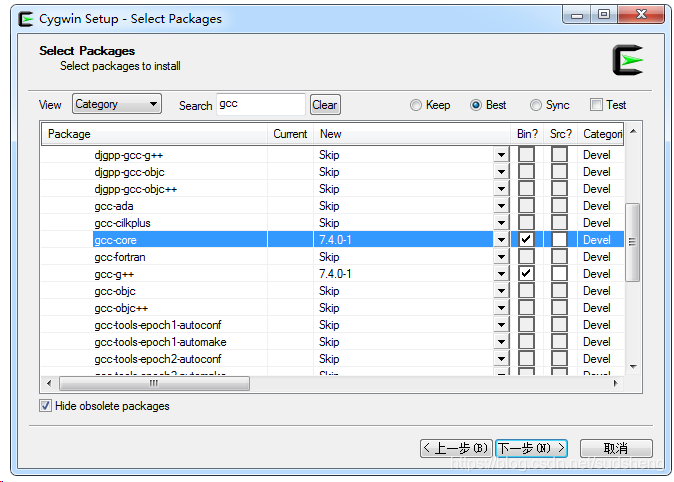Click the 7.4.0-1 version of gcc-g++
The image size is (674, 482).
click(335, 274)
